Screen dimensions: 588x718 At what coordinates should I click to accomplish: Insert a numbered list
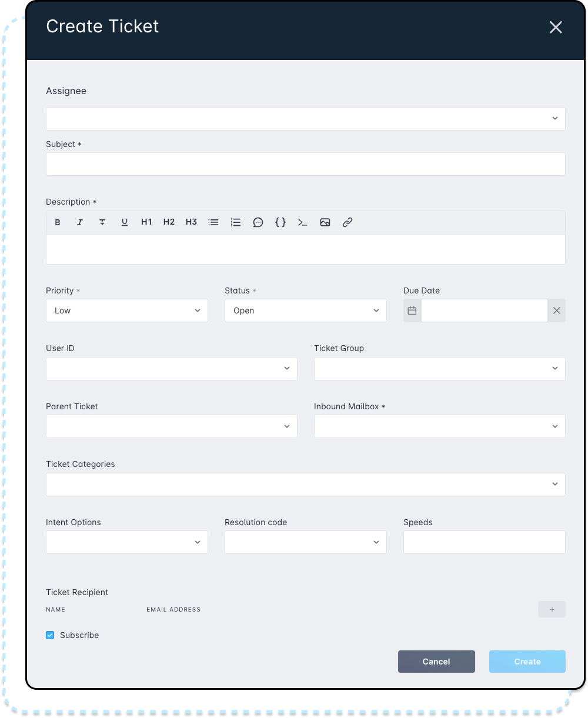(236, 222)
